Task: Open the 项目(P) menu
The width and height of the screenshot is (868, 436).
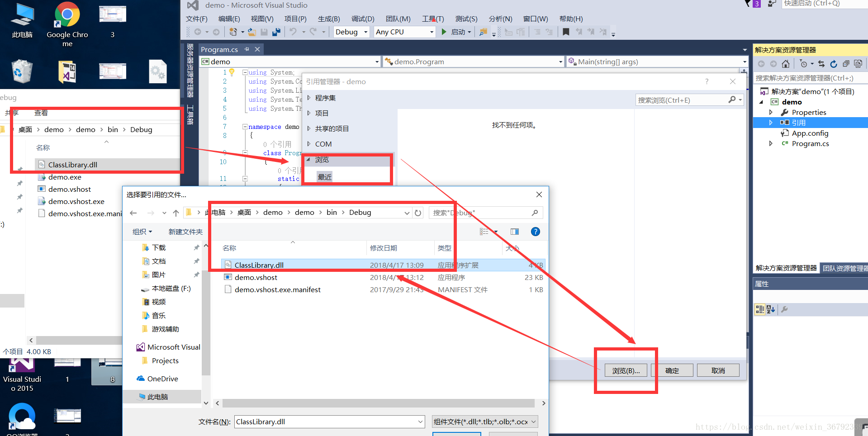Action: pos(295,19)
